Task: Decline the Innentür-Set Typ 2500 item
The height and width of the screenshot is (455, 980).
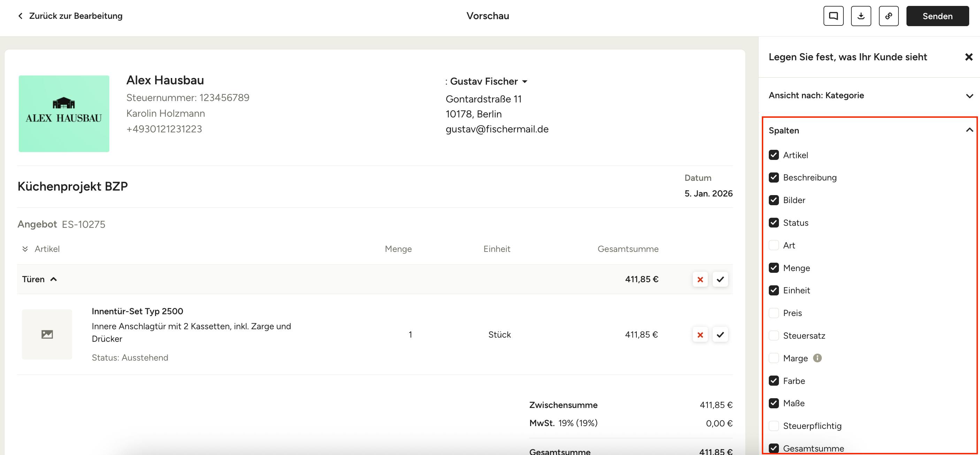Action: [700, 335]
